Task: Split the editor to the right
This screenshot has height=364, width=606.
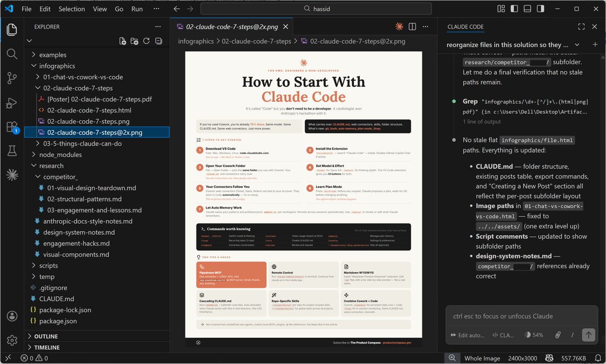Action: click(x=412, y=27)
